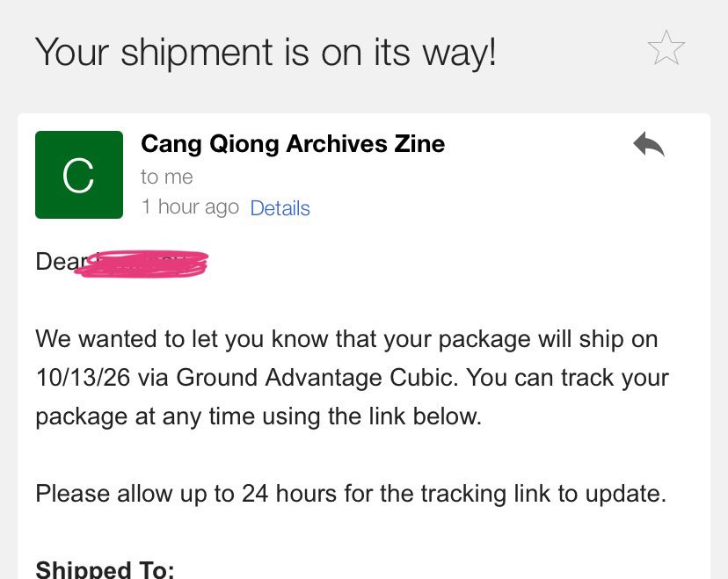The width and height of the screenshot is (728, 579).
Task: Click the line starting "We wanted to let you know"
Action: pos(346,339)
